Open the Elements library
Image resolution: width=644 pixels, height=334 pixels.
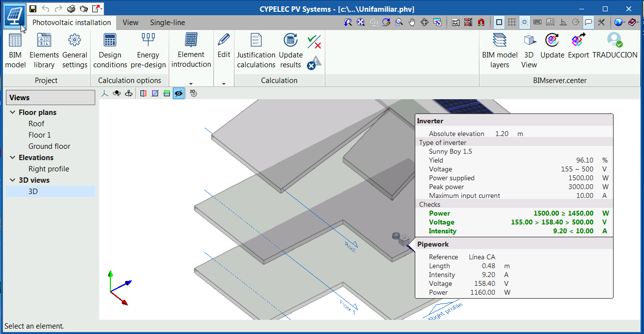coord(44,49)
